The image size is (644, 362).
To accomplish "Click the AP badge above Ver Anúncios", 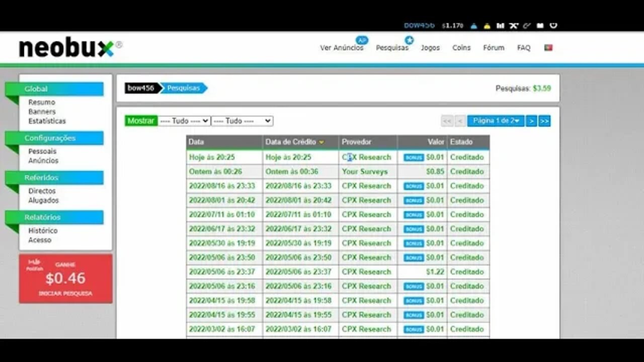I will (x=361, y=40).
